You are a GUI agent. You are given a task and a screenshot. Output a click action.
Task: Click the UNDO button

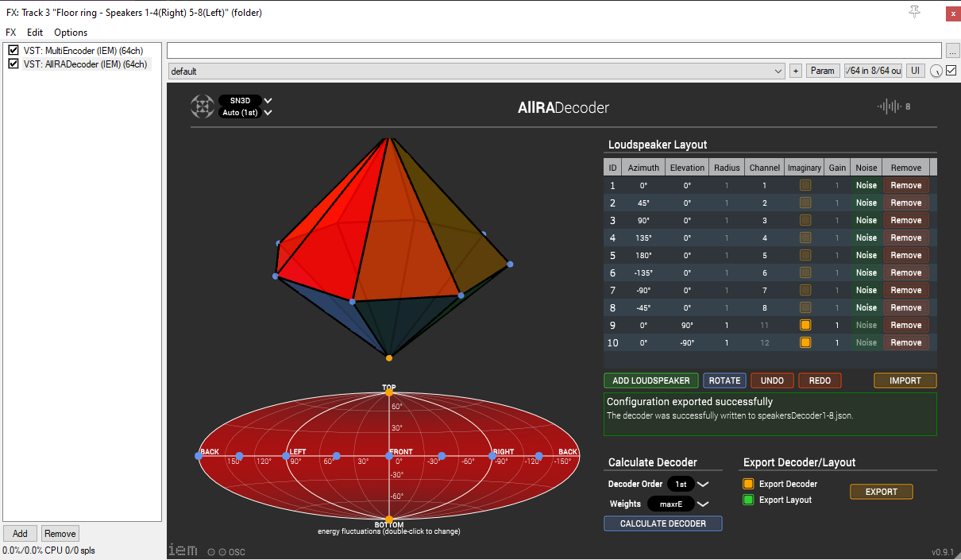point(772,380)
